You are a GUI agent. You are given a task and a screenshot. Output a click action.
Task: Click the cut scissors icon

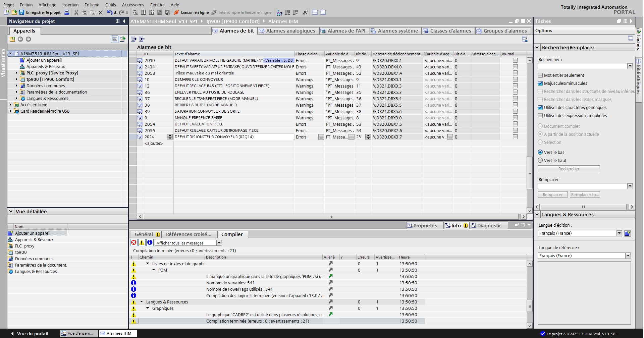click(x=76, y=12)
